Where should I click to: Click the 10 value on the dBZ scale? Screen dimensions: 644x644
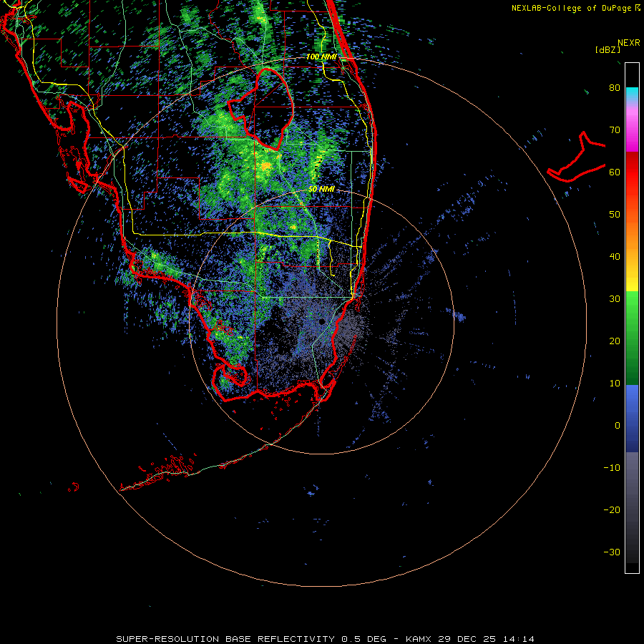615,384
